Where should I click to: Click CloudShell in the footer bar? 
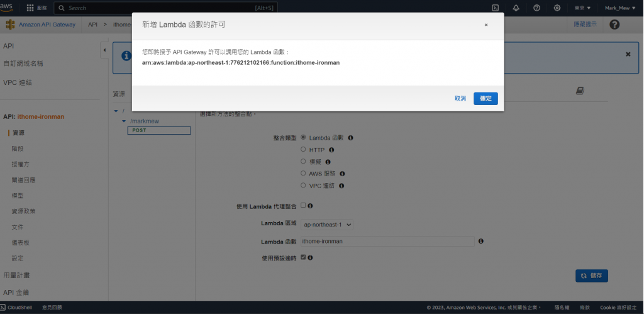[16, 308]
